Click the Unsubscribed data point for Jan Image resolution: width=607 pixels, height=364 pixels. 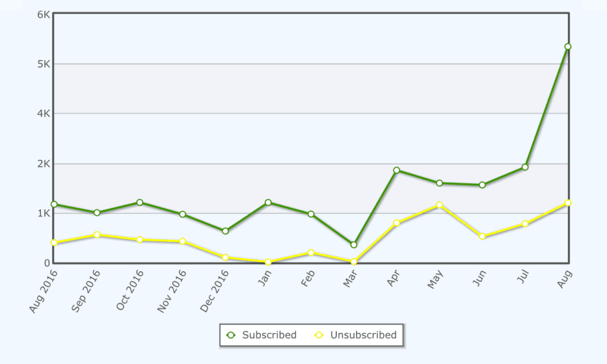click(x=268, y=261)
